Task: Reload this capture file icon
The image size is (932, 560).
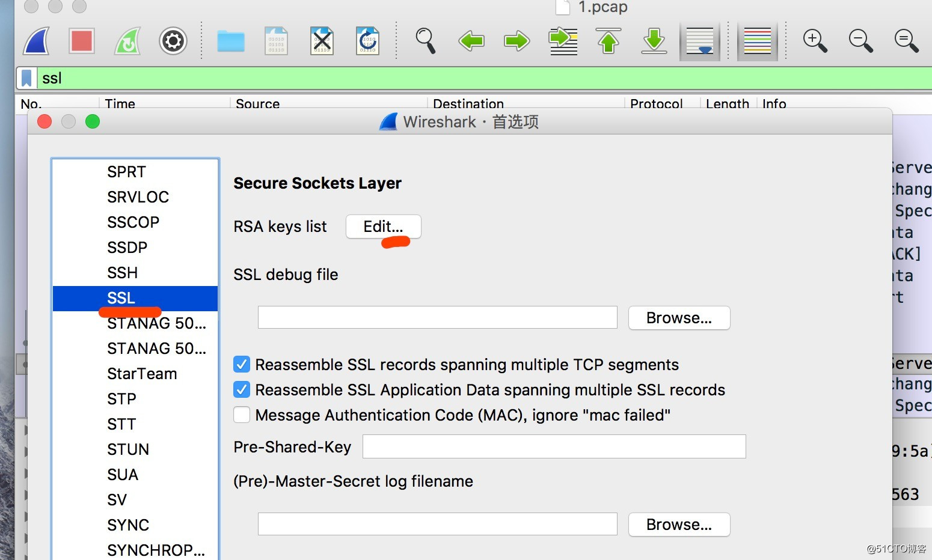Action: point(368,41)
